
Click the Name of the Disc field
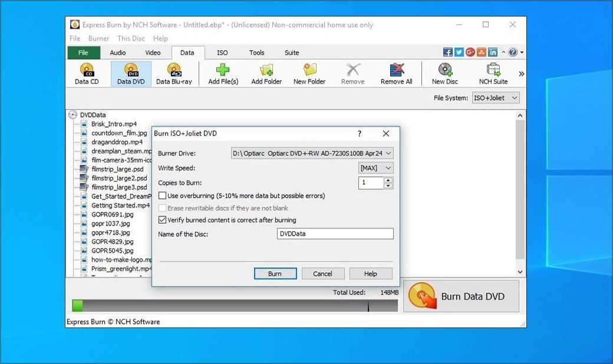[x=335, y=234]
